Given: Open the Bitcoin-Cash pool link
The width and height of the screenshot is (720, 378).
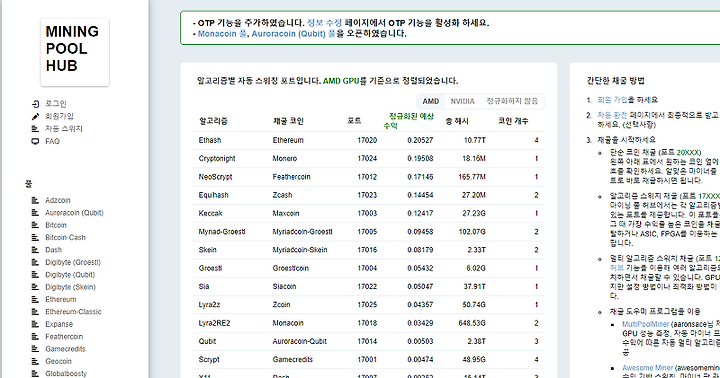Looking at the screenshot, I should (x=65, y=237).
